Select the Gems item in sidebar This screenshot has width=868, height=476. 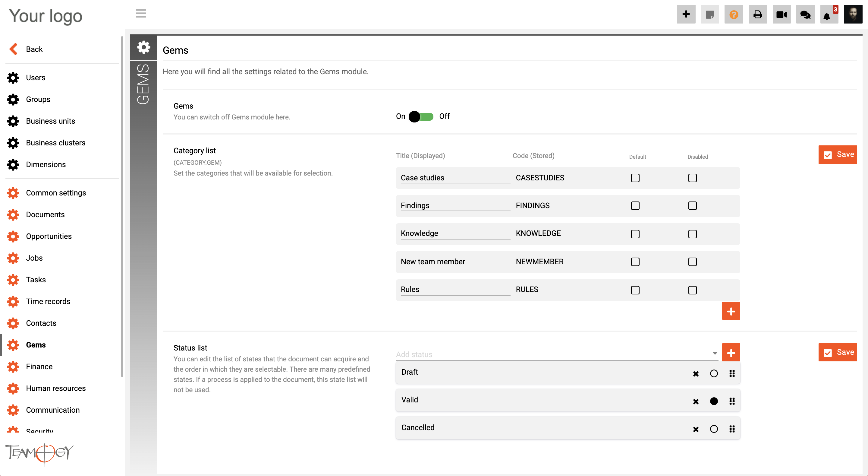pos(36,345)
